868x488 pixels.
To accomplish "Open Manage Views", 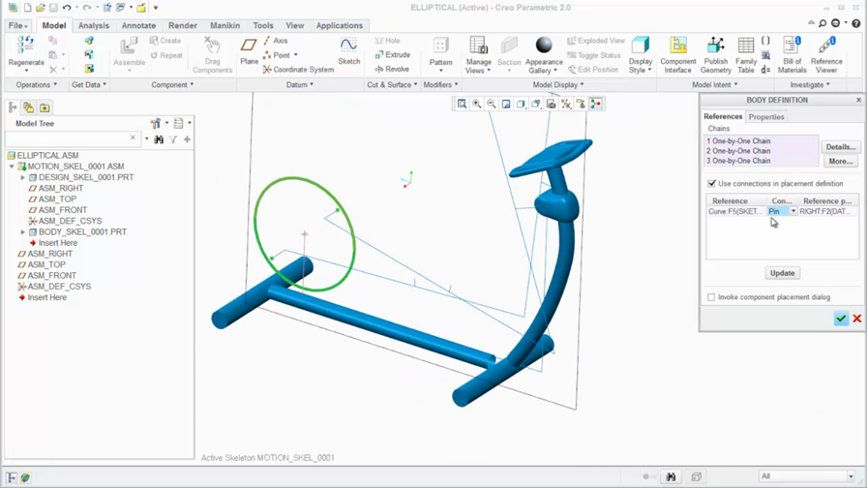I will pos(478,54).
